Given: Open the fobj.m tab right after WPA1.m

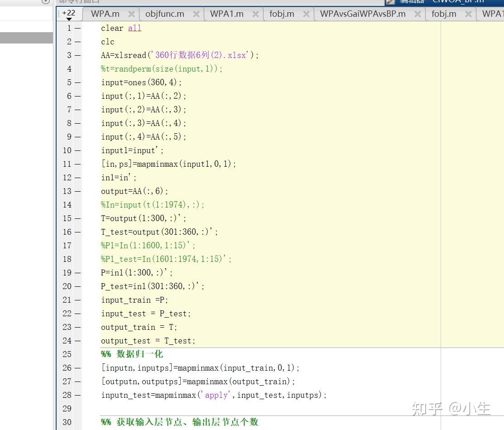Looking at the screenshot, I should pos(282,14).
